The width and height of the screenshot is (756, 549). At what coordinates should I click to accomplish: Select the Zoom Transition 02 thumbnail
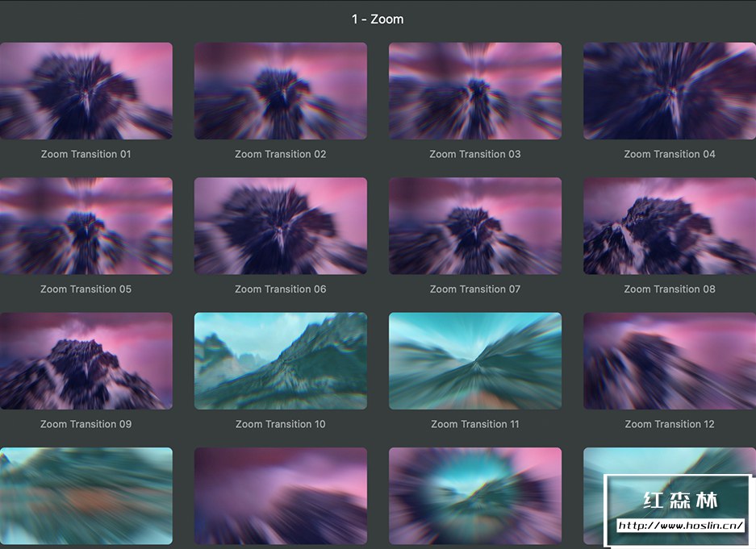click(281, 91)
